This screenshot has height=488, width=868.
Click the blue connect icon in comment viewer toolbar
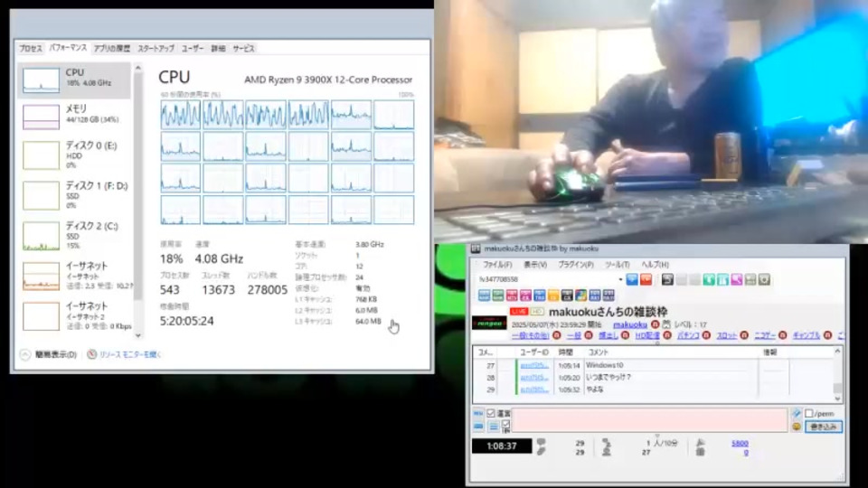[x=632, y=279]
